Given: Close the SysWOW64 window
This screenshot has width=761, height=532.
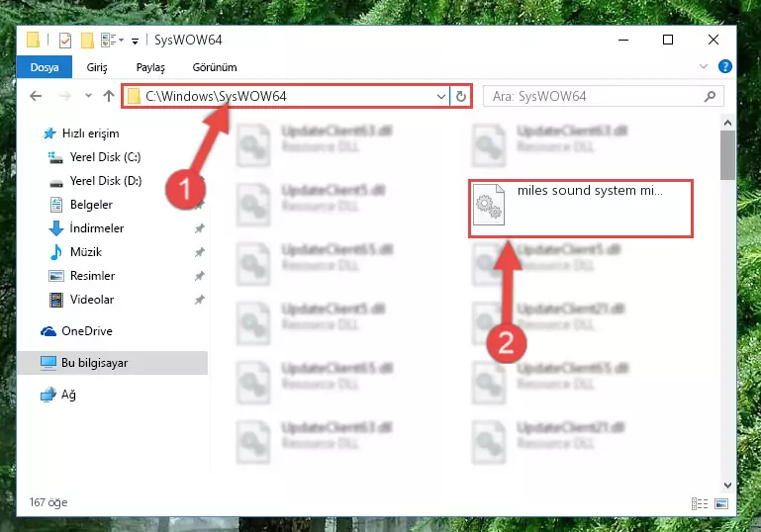Looking at the screenshot, I should click(713, 40).
